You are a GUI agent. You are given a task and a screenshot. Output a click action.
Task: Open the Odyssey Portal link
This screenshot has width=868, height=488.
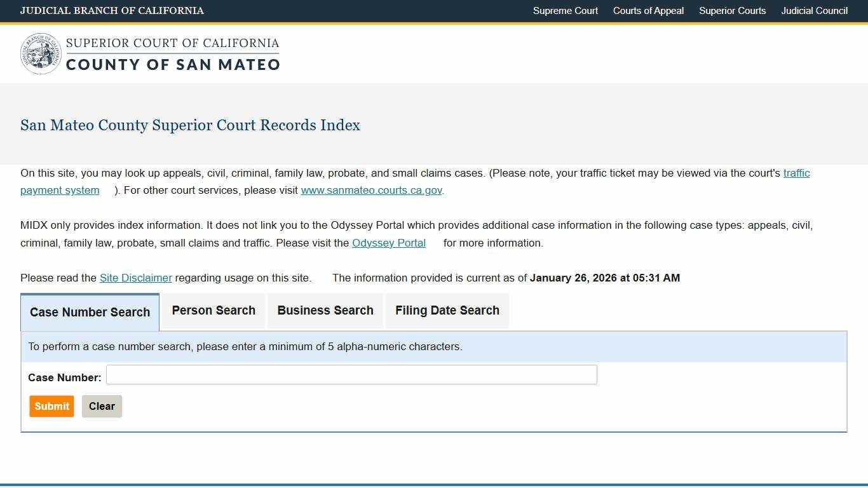[388, 243]
